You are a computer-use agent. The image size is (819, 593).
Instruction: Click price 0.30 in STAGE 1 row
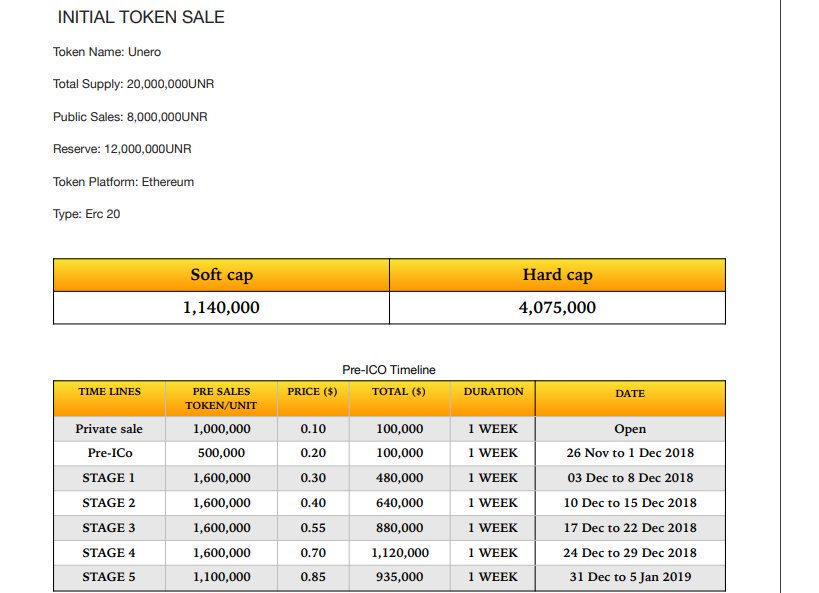[x=313, y=478]
